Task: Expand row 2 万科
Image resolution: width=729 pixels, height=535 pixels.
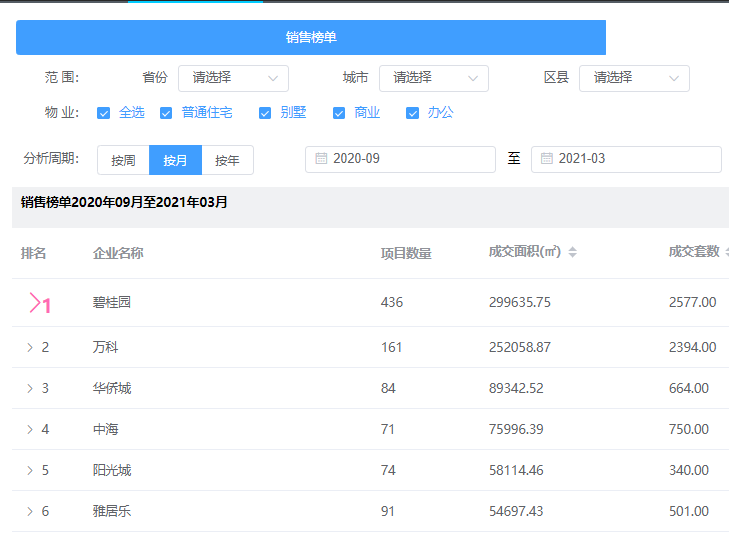Action: coord(30,347)
